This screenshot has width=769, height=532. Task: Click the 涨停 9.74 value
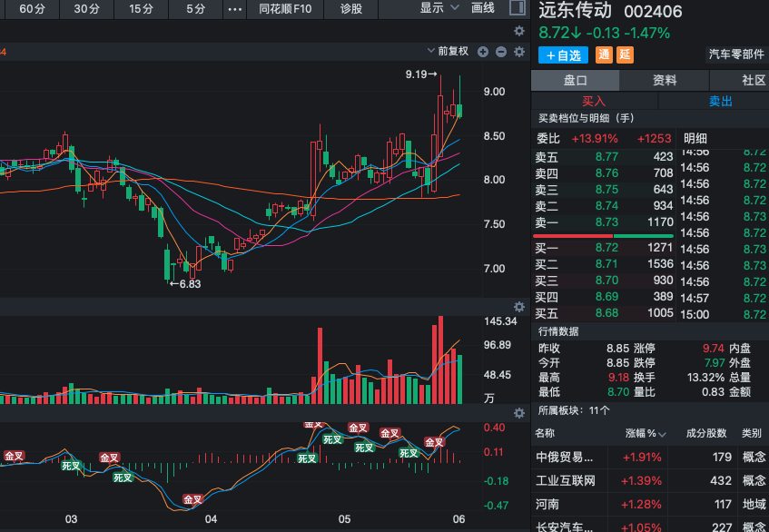(713, 348)
